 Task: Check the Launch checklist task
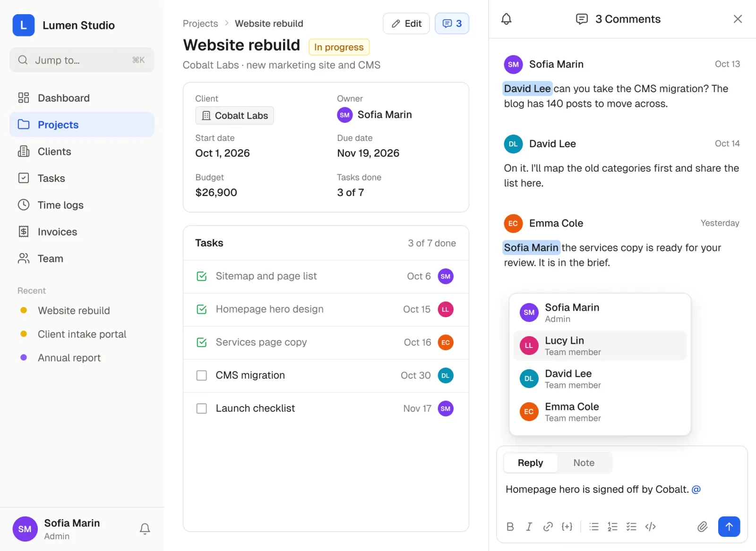pos(202,408)
